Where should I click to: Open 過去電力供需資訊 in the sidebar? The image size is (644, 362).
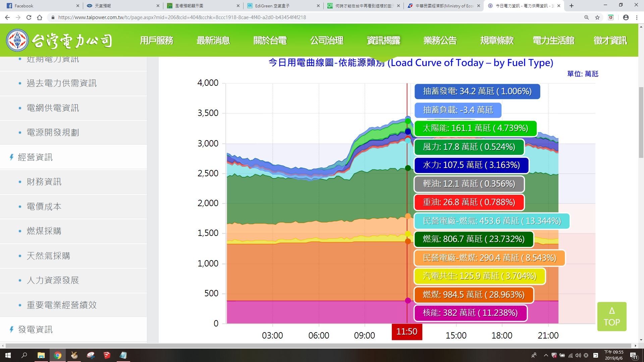73,83
